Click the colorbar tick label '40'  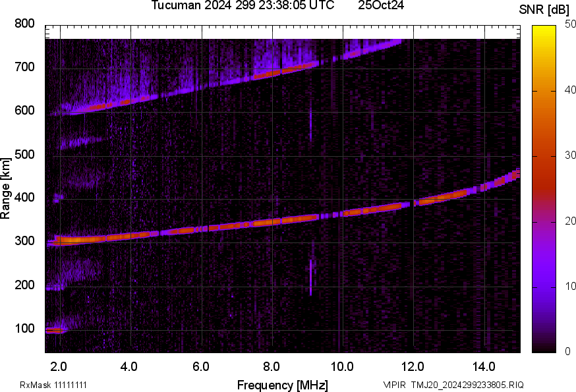pos(570,90)
